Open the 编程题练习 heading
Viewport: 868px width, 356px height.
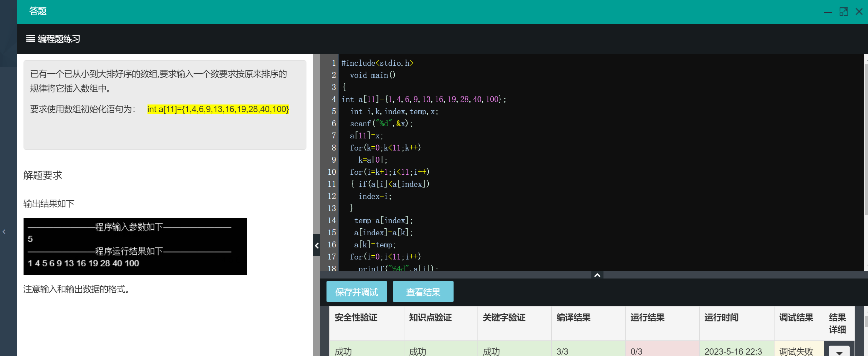pos(59,39)
